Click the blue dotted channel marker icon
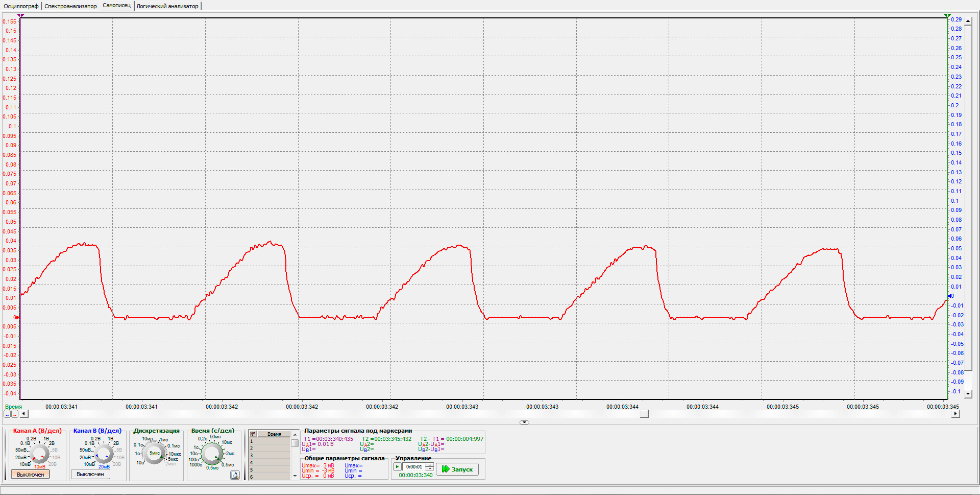 pos(7,414)
